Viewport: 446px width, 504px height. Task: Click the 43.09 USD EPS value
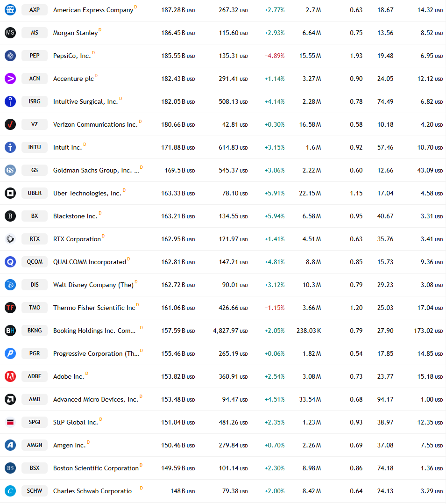point(430,170)
